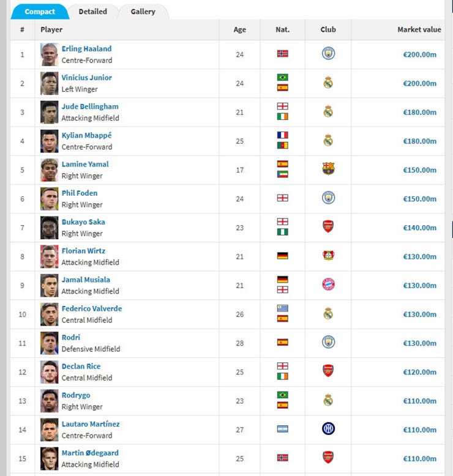This screenshot has width=453, height=476.
Task: Sort the table by Market value header
Action: 419,29
